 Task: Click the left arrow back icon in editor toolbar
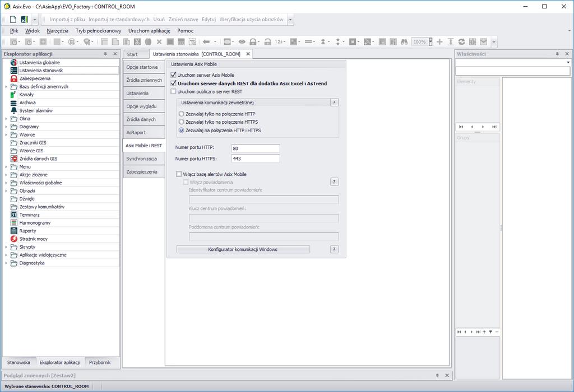(x=206, y=41)
